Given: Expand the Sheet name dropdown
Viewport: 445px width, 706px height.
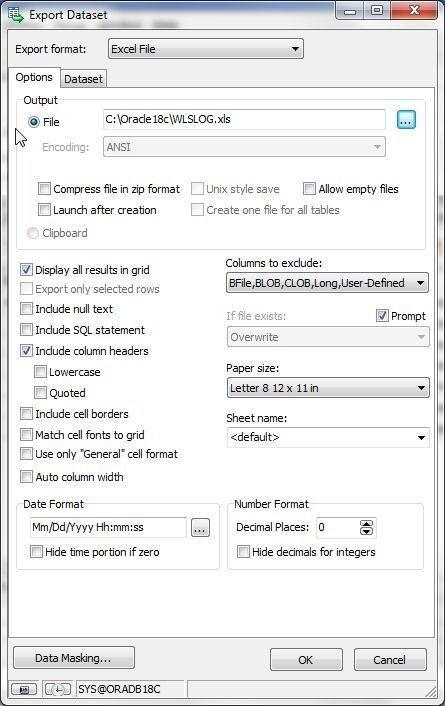Looking at the screenshot, I should point(328,437).
